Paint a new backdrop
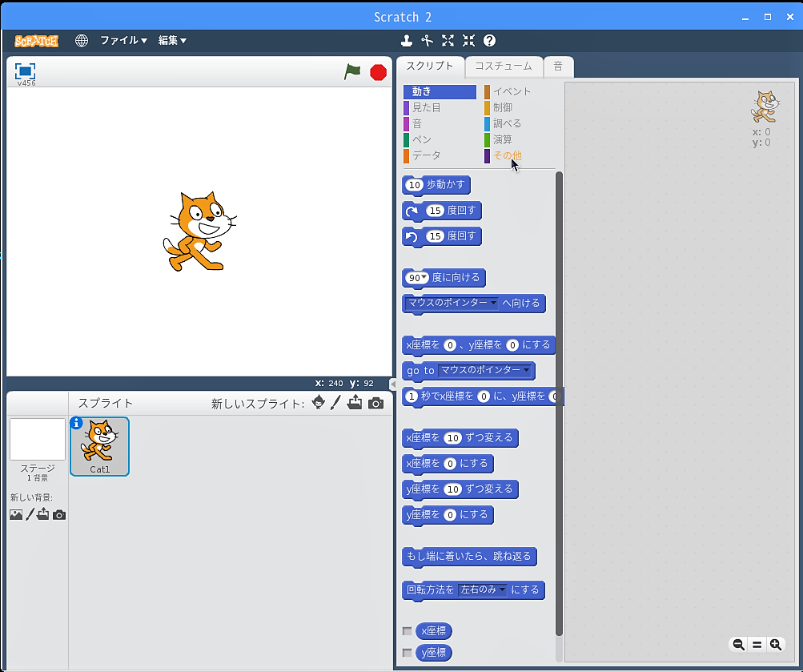 coord(30,514)
